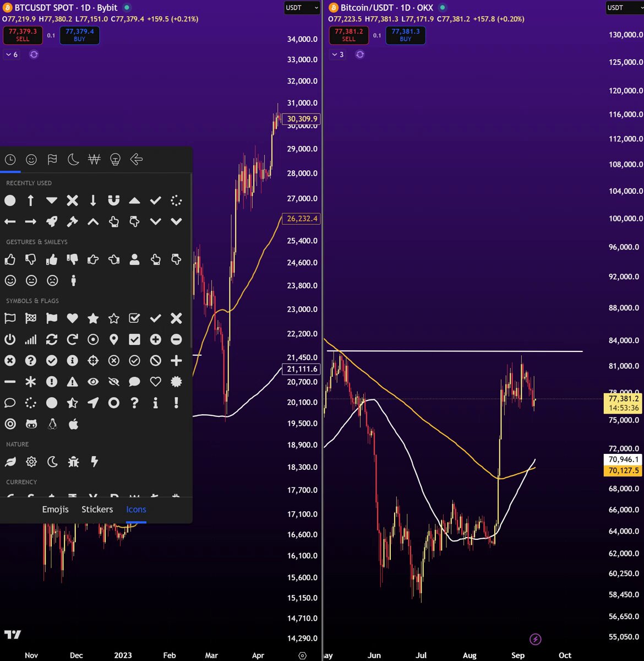This screenshot has height=661, width=644.
Task: Pick the power symbol icon
Action: coord(10,339)
